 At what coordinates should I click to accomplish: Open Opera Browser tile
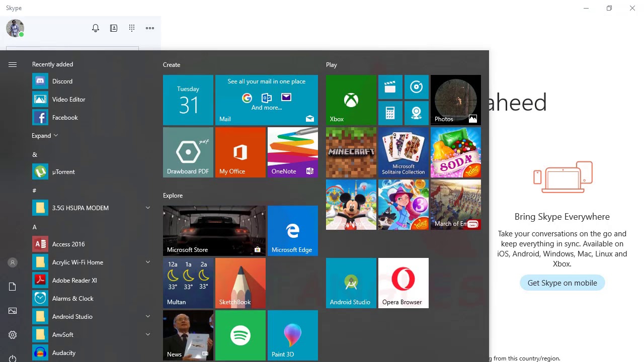[404, 283]
